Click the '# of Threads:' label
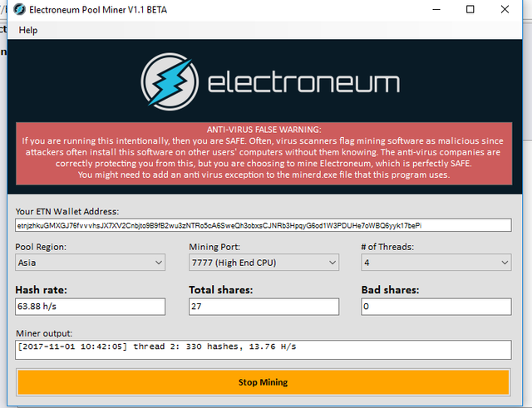 tap(387, 247)
